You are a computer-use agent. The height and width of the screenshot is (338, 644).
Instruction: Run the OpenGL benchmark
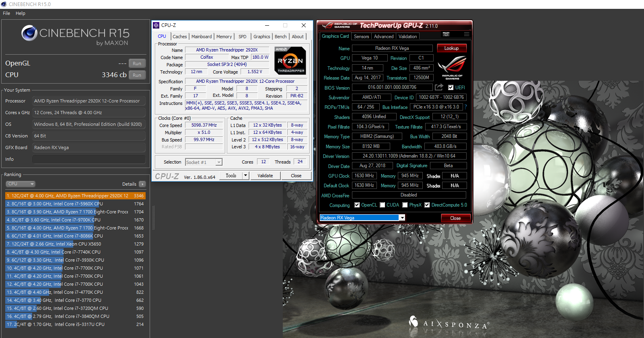pos(137,64)
